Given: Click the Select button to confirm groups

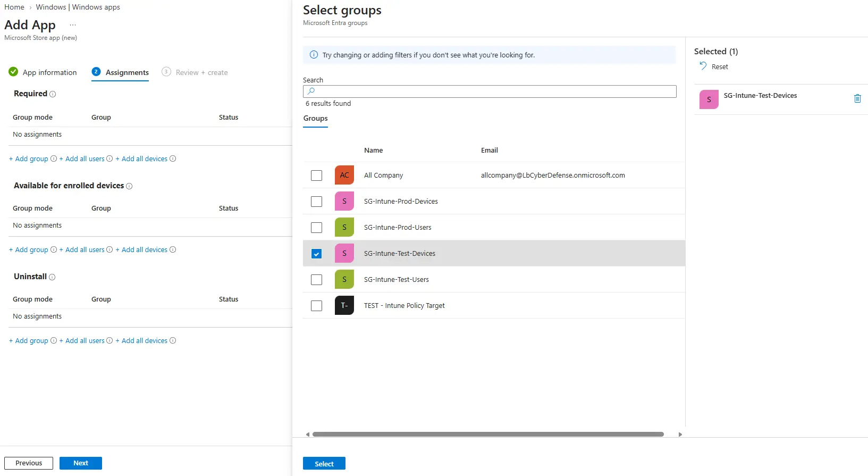Looking at the screenshot, I should click(324, 464).
